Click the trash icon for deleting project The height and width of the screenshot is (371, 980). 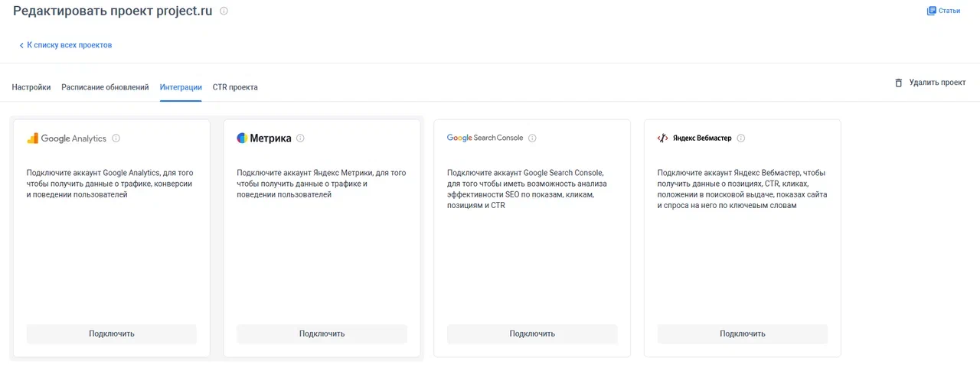(899, 83)
